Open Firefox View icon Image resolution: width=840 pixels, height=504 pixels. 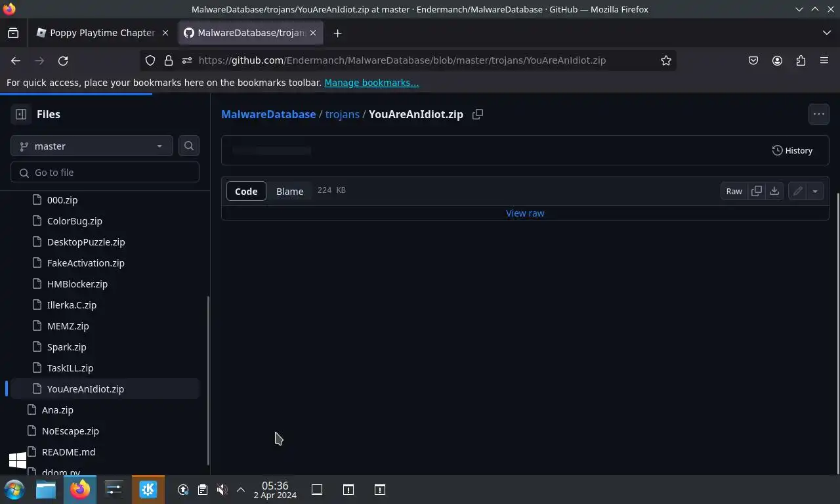(x=13, y=33)
